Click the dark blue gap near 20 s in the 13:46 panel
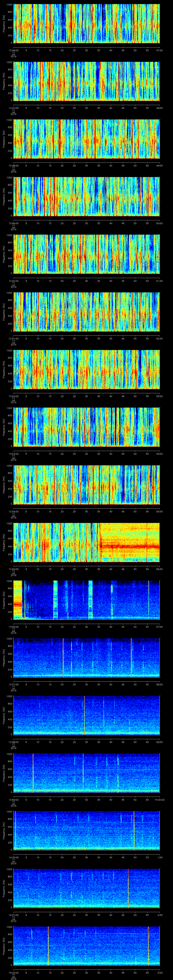Image resolution: width=173 pixels, height=980 pixels. tap(64, 24)
